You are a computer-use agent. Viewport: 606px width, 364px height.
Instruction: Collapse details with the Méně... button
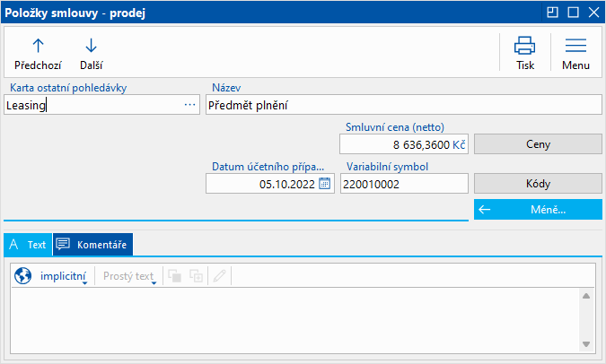point(538,210)
